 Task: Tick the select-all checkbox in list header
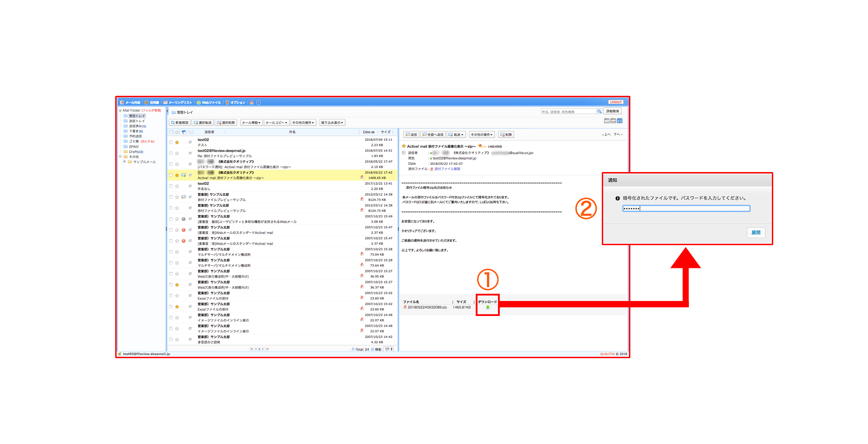coord(171,132)
